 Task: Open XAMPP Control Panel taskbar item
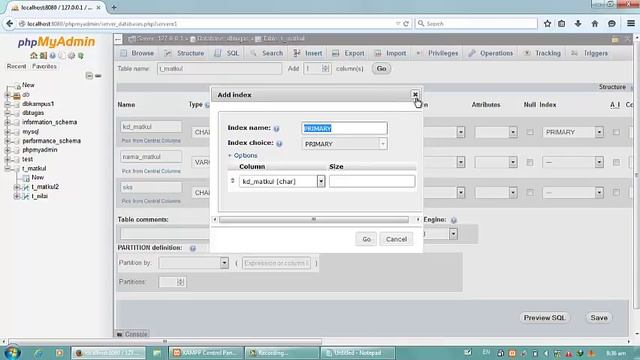tap(206, 353)
